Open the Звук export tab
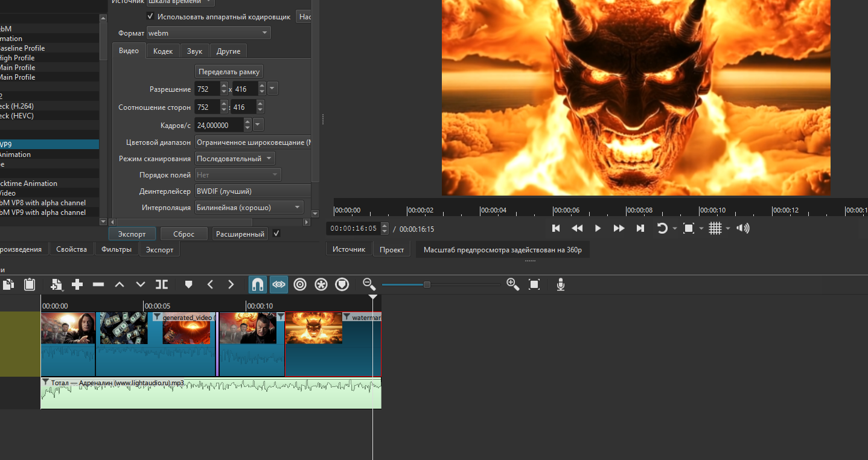The width and height of the screenshot is (868, 460). click(195, 51)
